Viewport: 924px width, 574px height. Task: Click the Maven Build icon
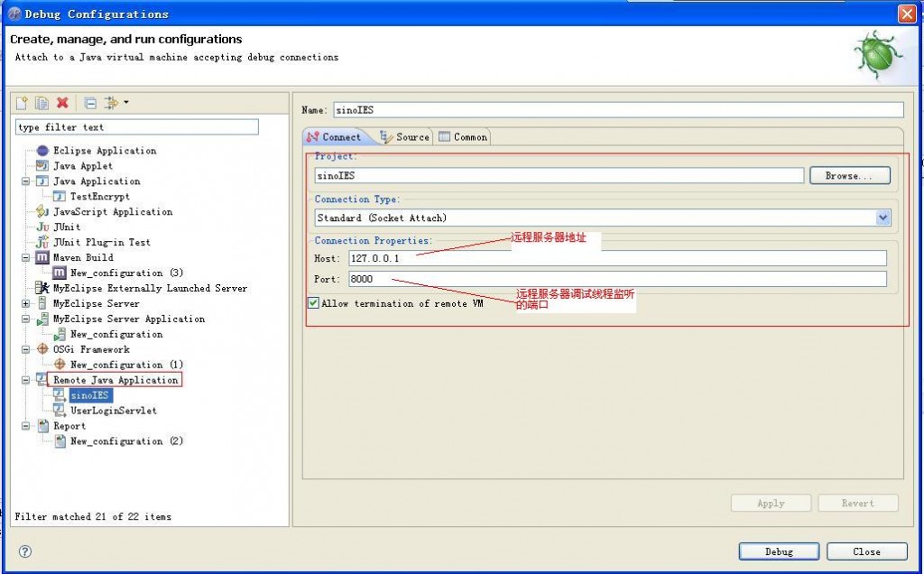[x=42, y=257]
